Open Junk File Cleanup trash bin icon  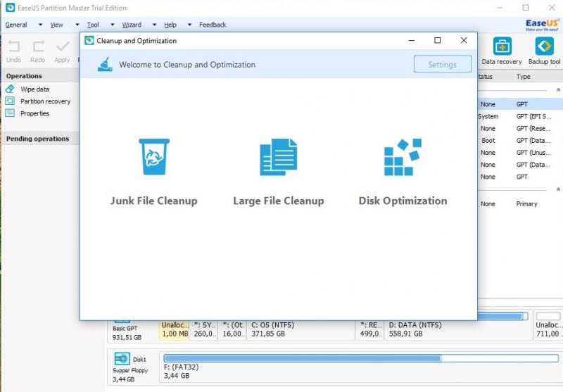pyautogui.click(x=154, y=157)
